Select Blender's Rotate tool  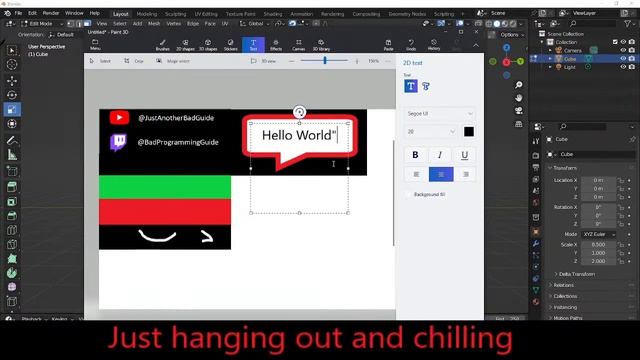coord(12,95)
